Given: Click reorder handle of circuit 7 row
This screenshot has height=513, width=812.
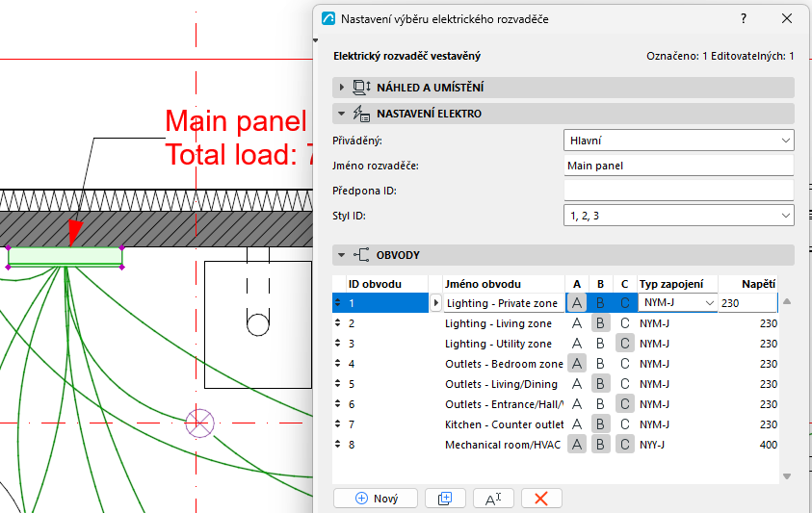Looking at the screenshot, I should coord(338,423).
